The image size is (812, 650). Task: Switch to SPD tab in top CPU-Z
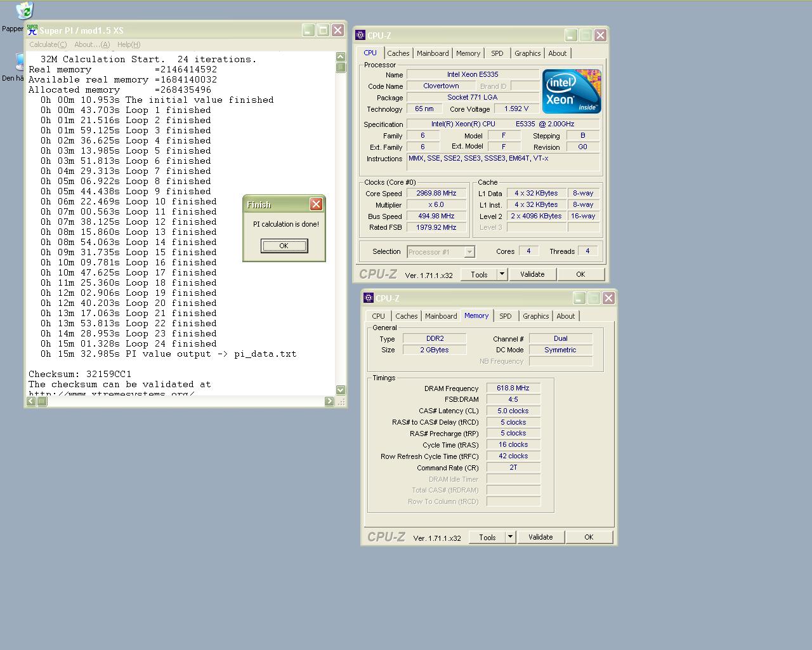pyautogui.click(x=497, y=53)
